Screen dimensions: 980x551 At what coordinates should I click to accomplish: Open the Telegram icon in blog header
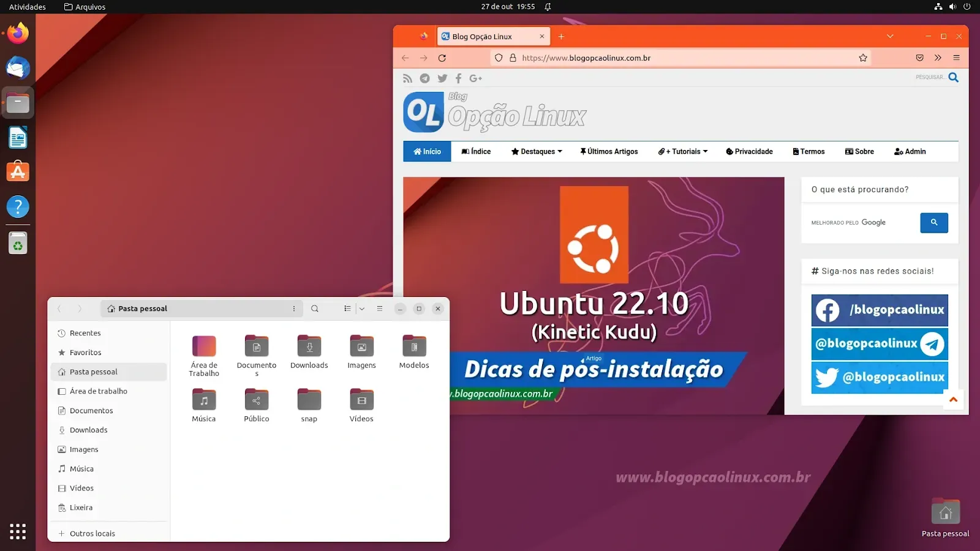tap(424, 78)
